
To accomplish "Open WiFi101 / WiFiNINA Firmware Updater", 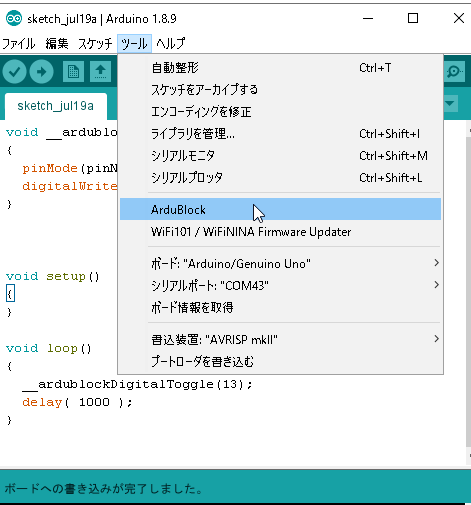I will coord(280,231).
